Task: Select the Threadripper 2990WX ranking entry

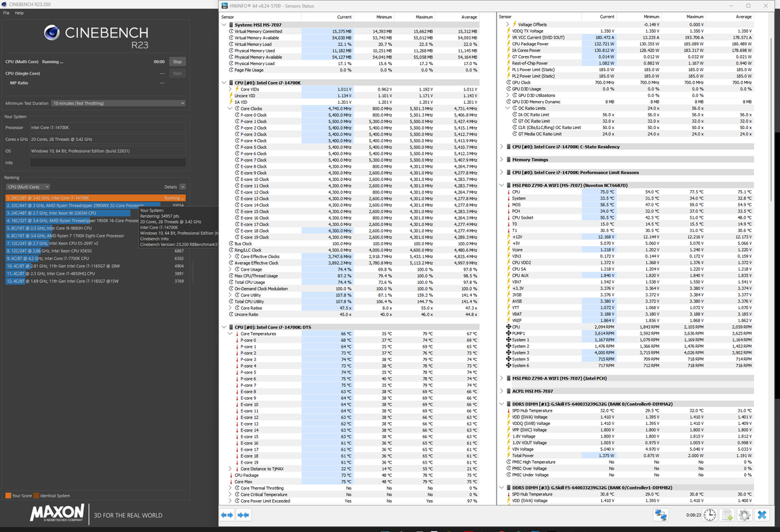Action: pos(96,205)
